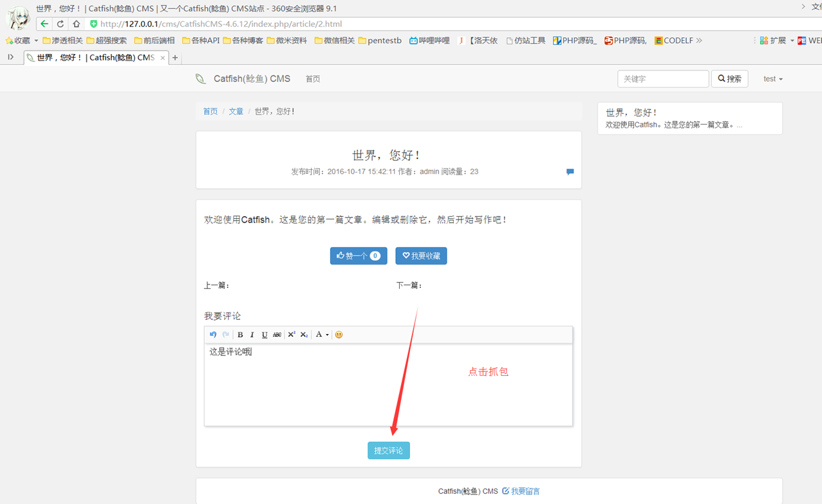Open the 前后端相 bookmark folder
Viewport: 822px width, 504px height.
coord(154,41)
